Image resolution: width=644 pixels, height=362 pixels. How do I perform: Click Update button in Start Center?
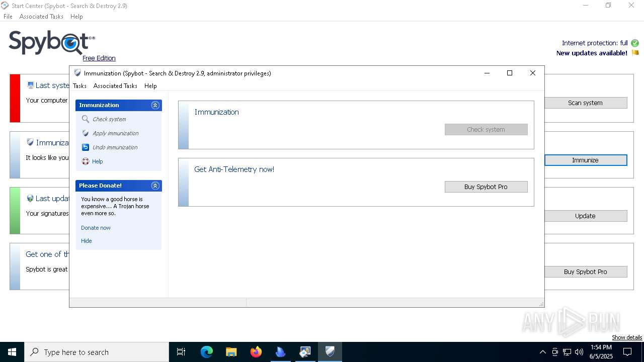(586, 216)
